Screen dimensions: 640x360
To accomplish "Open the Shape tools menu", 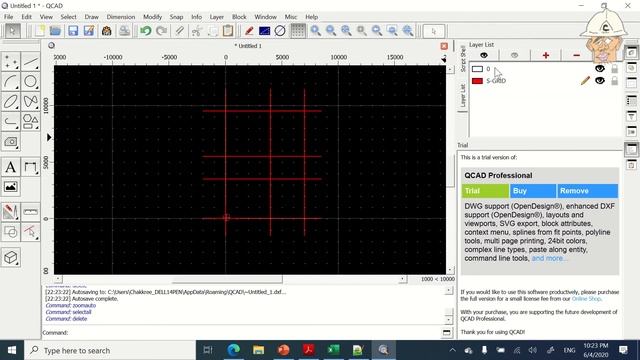I will [31, 122].
